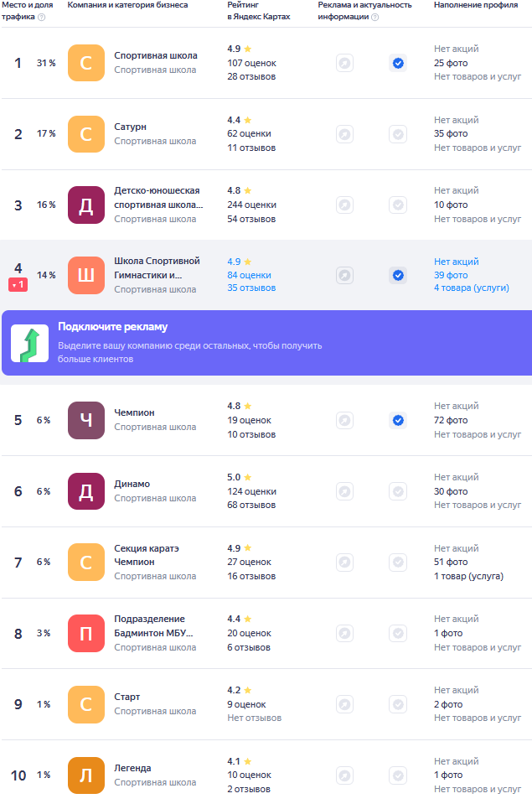Click the red position drop badge in row 4

(x=18, y=285)
